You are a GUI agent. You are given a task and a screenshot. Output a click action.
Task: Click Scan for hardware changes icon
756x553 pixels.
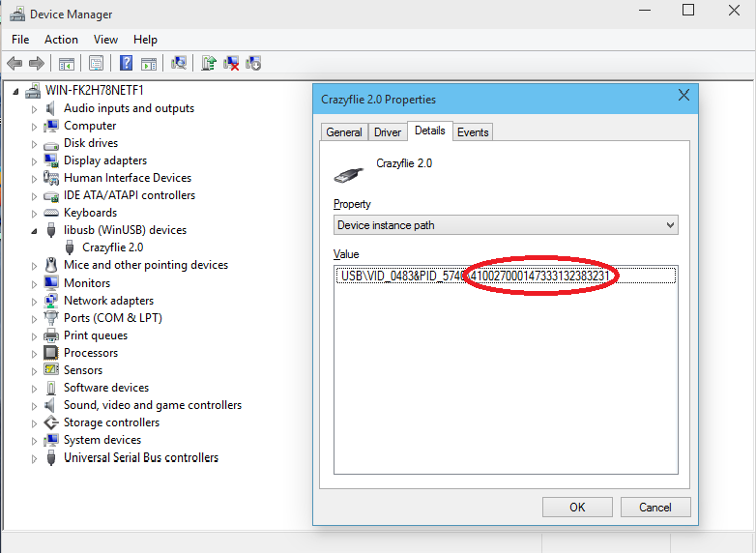179,64
